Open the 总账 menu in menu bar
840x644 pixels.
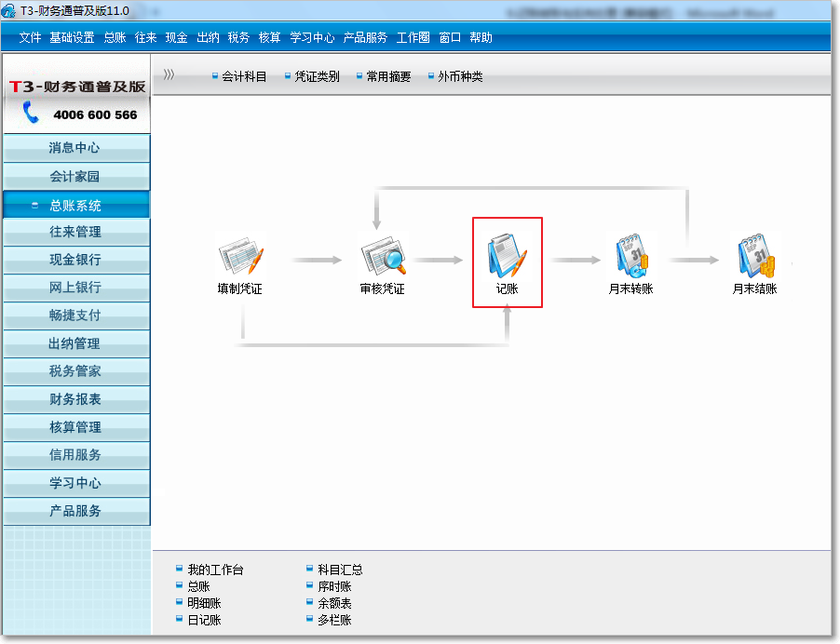(x=115, y=38)
